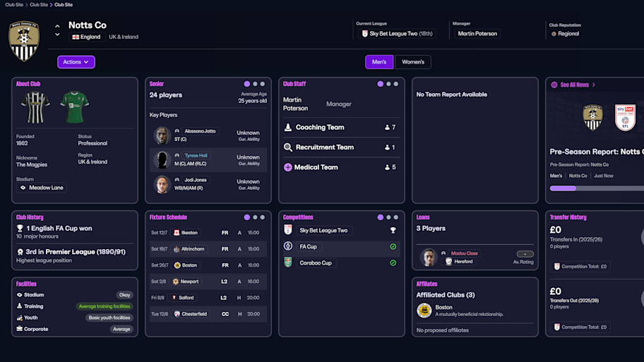Select the Men's team toggle
644x362 pixels.
pyautogui.click(x=379, y=62)
